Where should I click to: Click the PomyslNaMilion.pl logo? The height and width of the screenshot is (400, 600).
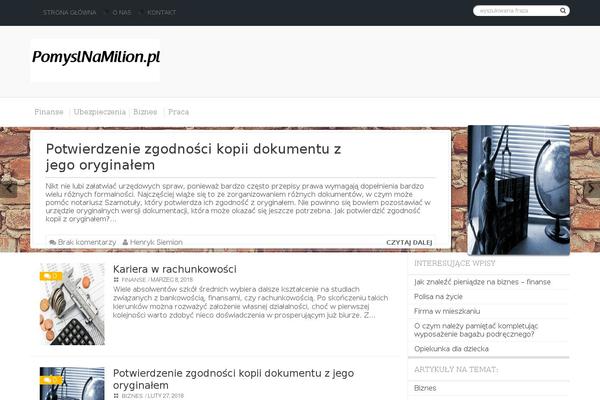(x=96, y=60)
